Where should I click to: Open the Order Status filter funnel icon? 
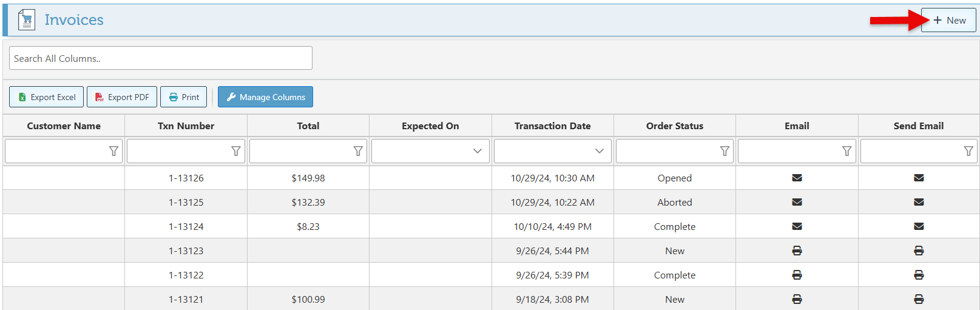pos(725,151)
